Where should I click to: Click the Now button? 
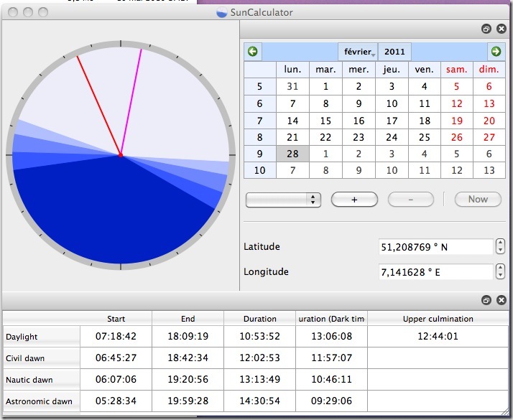pyautogui.click(x=478, y=200)
